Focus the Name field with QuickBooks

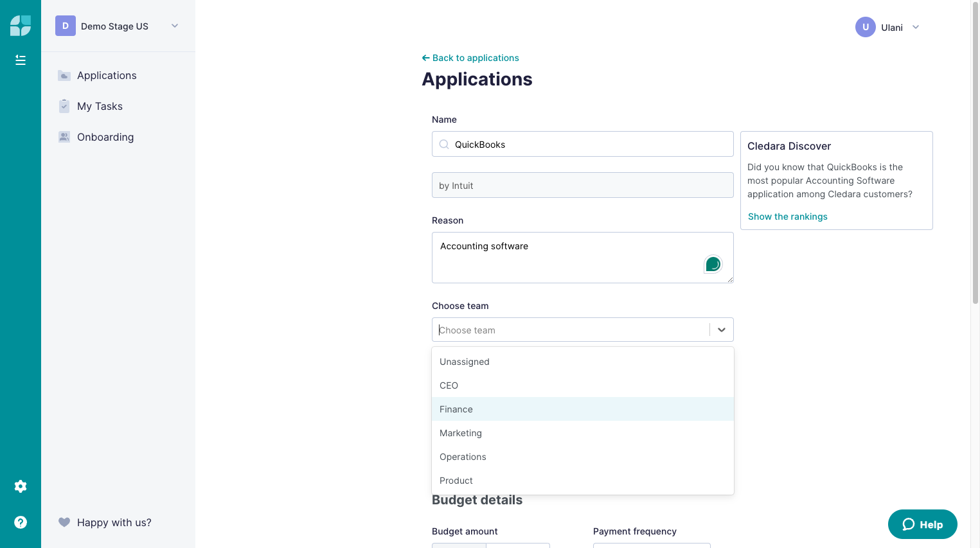click(x=583, y=144)
